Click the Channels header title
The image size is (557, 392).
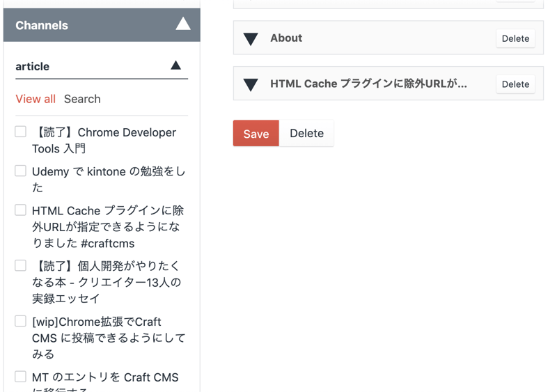[42, 25]
